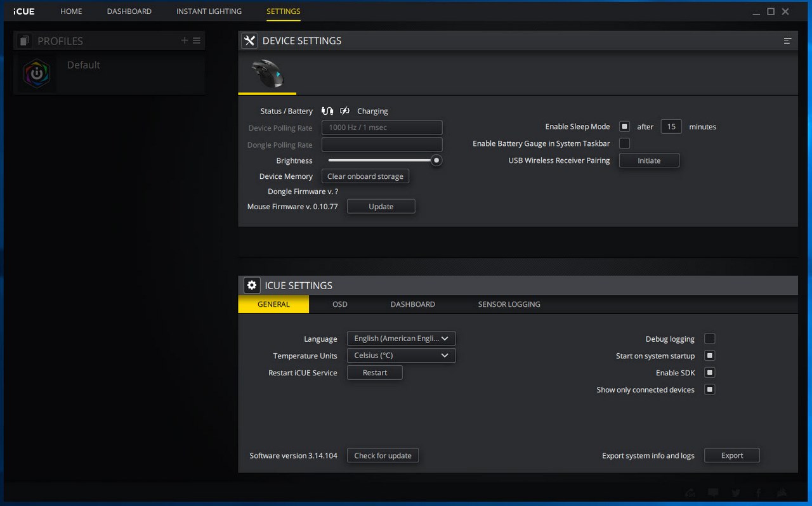Disable the Enable Sleep Mode checkbox
Screen dimensions: 812x506
(624, 126)
